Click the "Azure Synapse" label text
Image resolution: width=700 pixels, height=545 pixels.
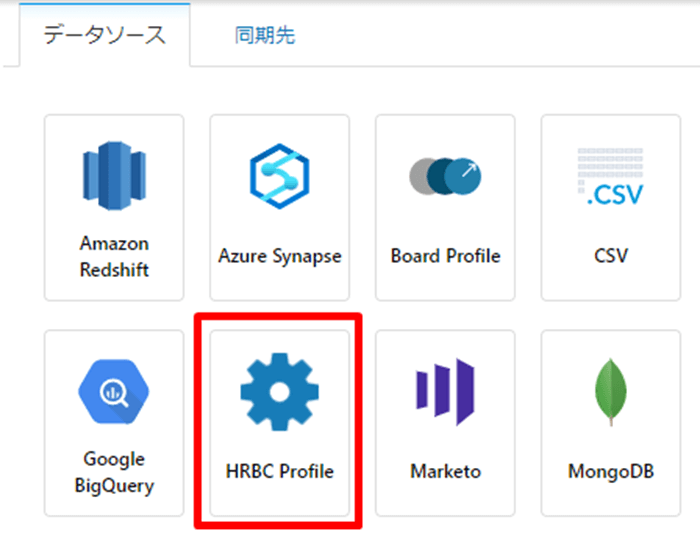click(279, 257)
